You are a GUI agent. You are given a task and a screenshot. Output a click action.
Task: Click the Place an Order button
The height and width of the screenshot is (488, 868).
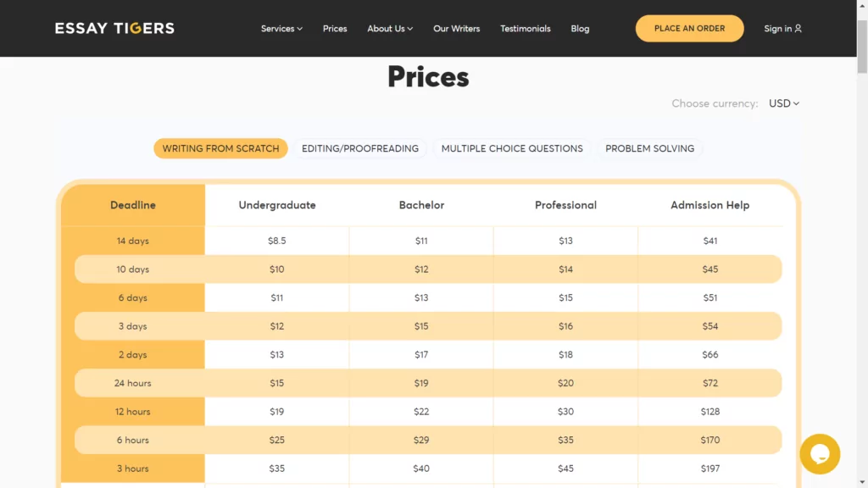click(689, 28)
